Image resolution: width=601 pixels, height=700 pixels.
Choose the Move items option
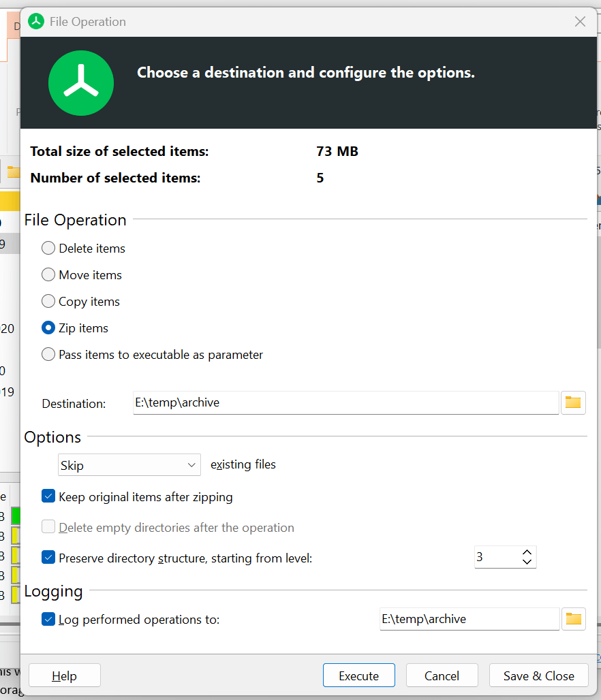point(48,275)
